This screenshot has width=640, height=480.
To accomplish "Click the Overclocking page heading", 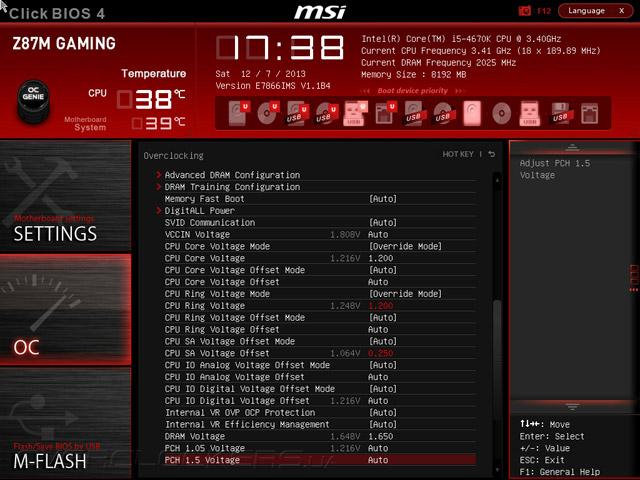I will pyautogui.click(x=173, y=156).
